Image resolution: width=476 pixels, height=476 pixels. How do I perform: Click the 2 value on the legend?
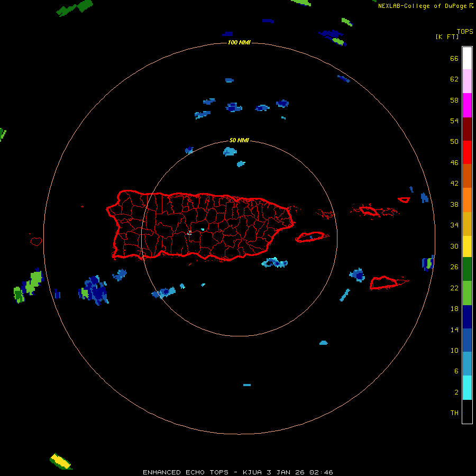pyautogui.click(x=456, y=392)
